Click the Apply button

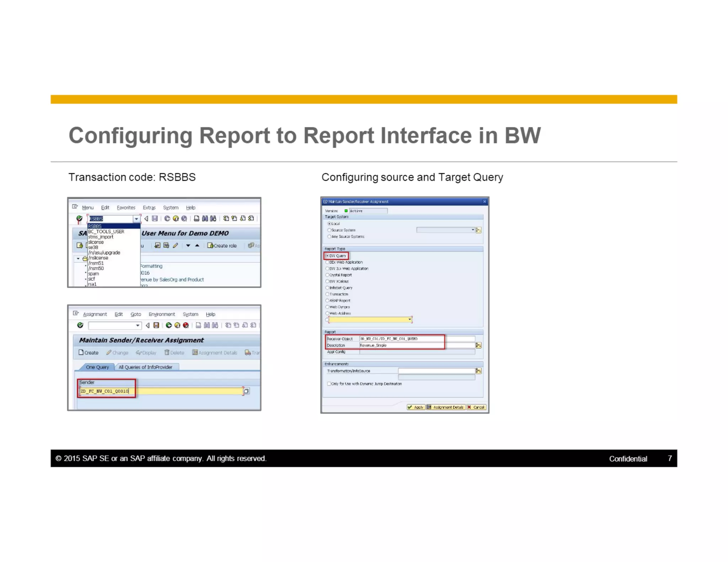coord(416,407)
